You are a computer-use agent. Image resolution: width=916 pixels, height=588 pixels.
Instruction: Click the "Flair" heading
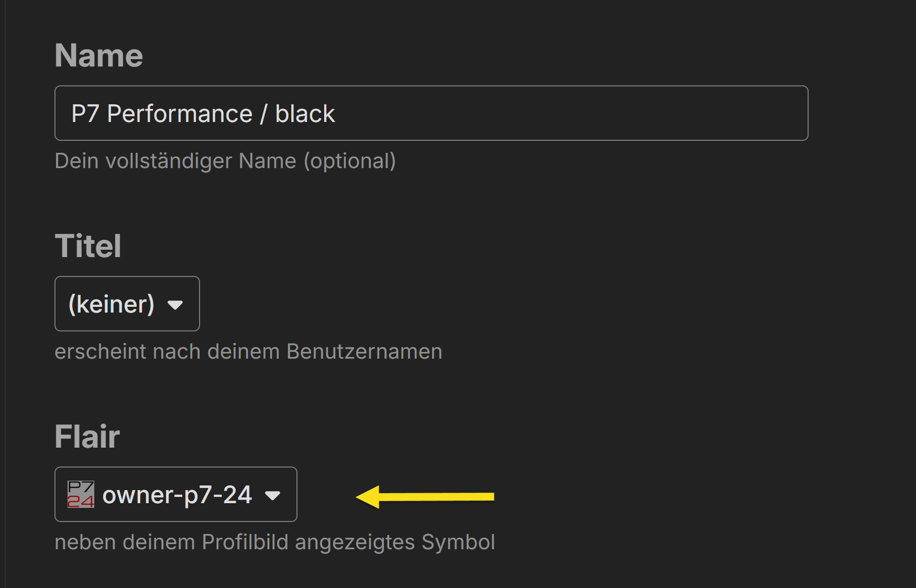[87, 437]
